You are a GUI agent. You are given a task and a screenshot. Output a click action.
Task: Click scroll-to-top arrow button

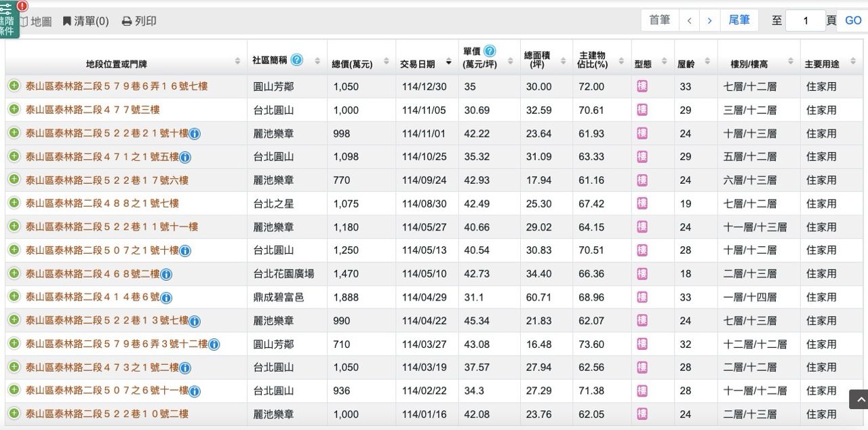click(x=858, y=399)
